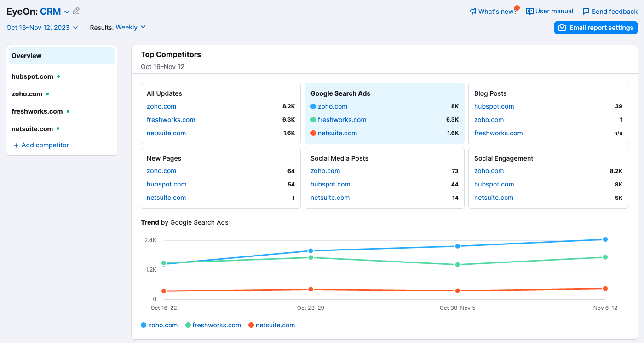This screenshot has height=343, width=644.
Task: Click hubspot.com in Social Media Posts card
Action: (330, 184)
